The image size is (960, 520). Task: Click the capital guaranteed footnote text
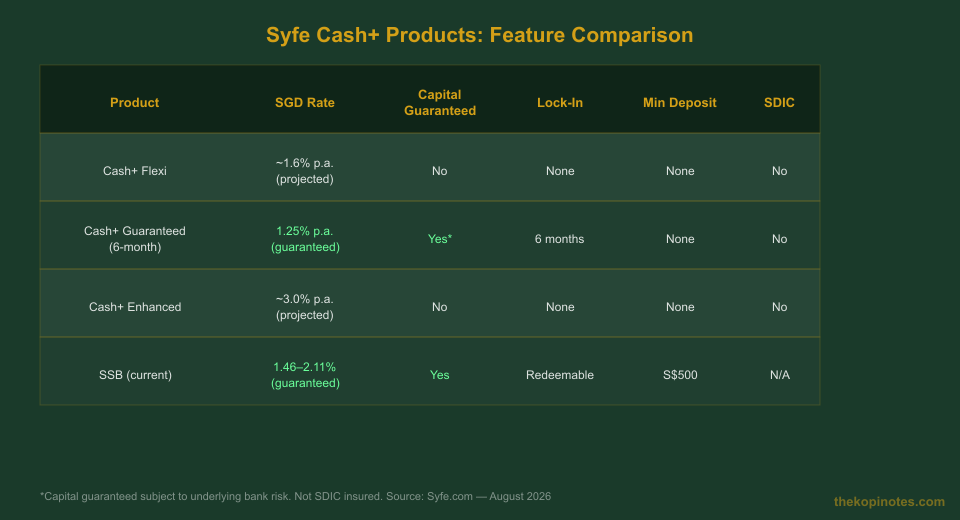click(295, 496)
